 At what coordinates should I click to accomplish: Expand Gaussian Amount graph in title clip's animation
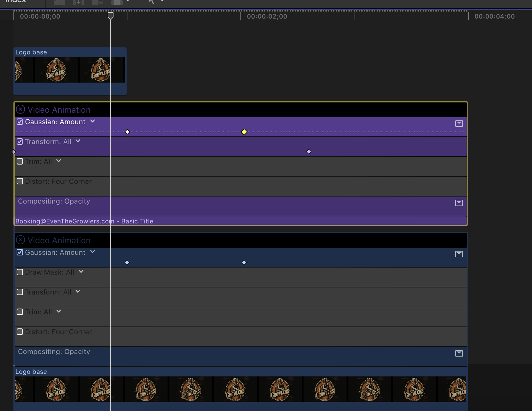(459, 124)
